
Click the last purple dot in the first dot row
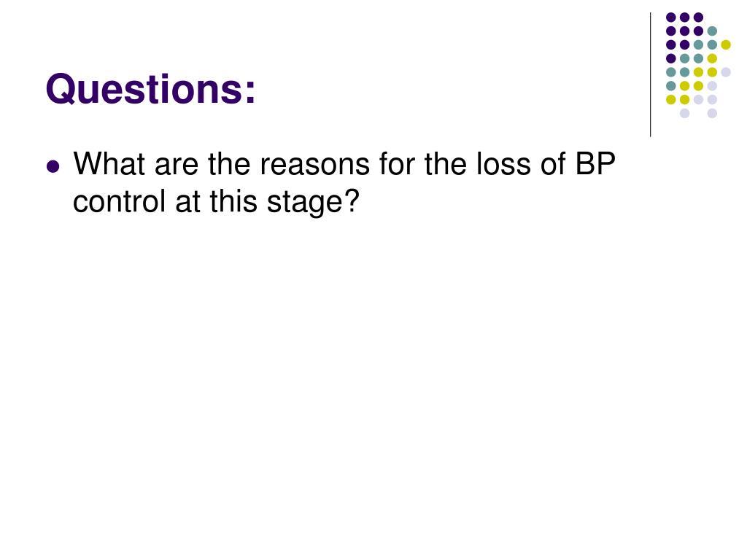coord(698,17)
